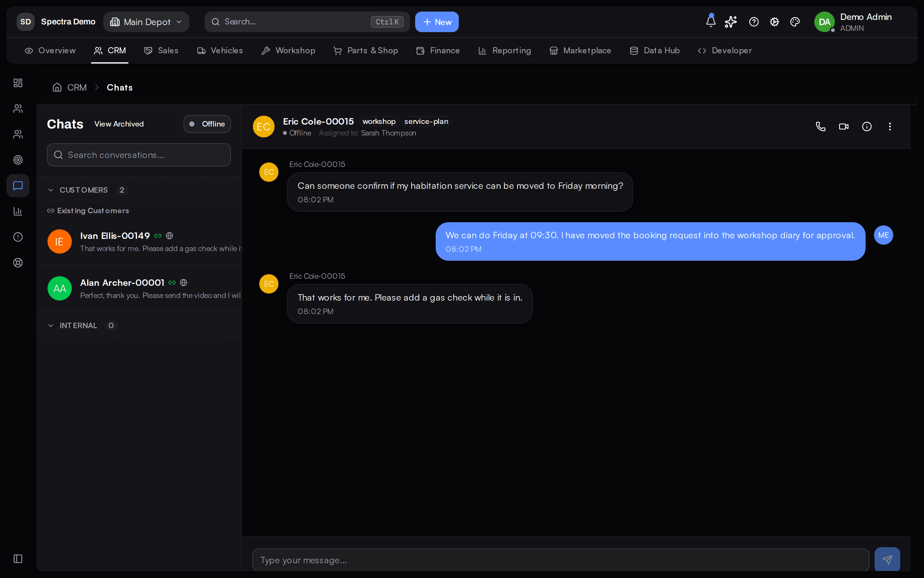Screen dimensions: 924x578
Task: Start a video call with Eric Cole
Action: pos(844,127)
